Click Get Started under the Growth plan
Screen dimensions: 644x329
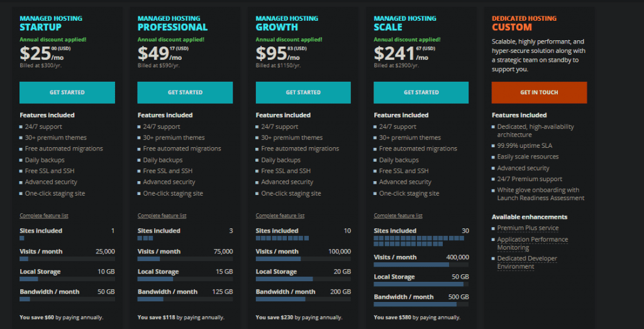click(x=303, y=92)
